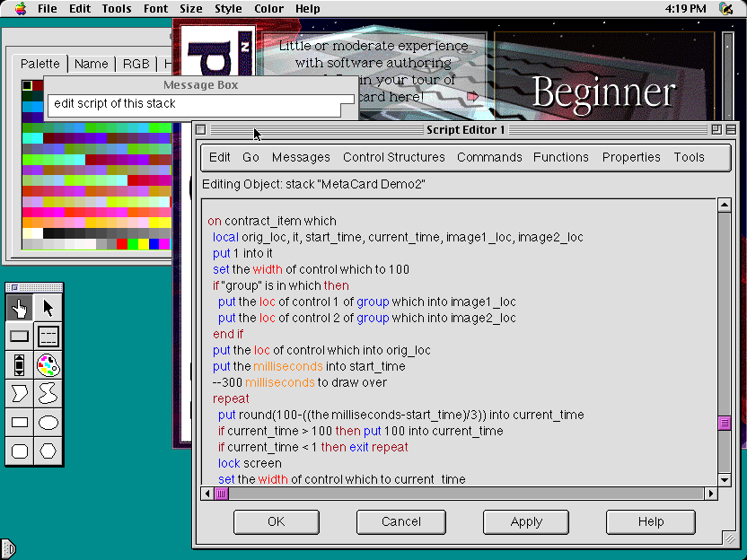Click the script scroll up arrow
Image resolution: width=747 pixels, height=560 pixels.
[725, 206]
